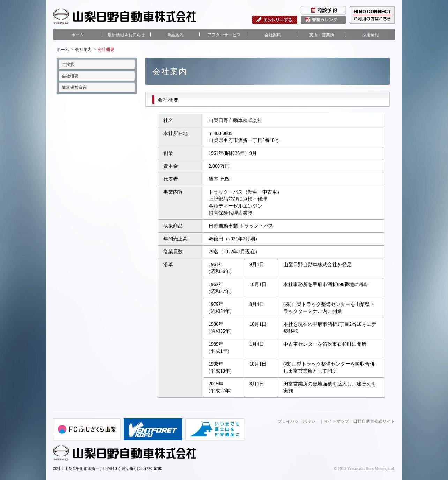This screenshot has width=448, height=480.
Task: Click the 会社概要 section heading
Action: [x=168, y=100]
